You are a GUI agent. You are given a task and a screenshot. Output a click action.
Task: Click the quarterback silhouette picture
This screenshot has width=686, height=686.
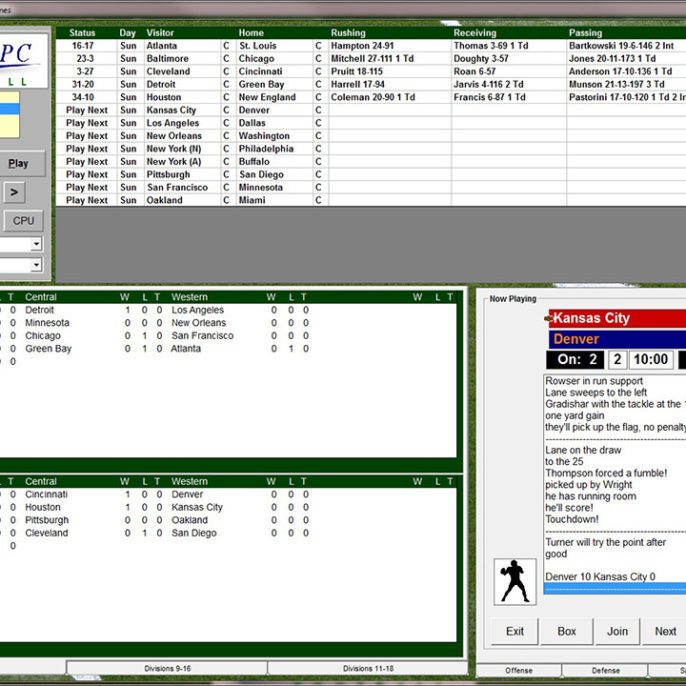point(515,581)
